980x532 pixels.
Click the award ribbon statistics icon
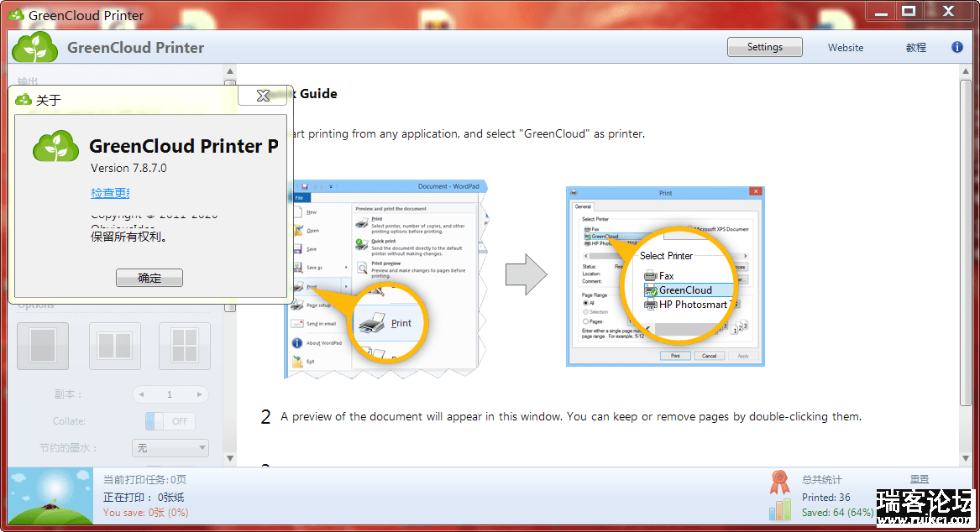pyautogui.click(x=779, y=482)
